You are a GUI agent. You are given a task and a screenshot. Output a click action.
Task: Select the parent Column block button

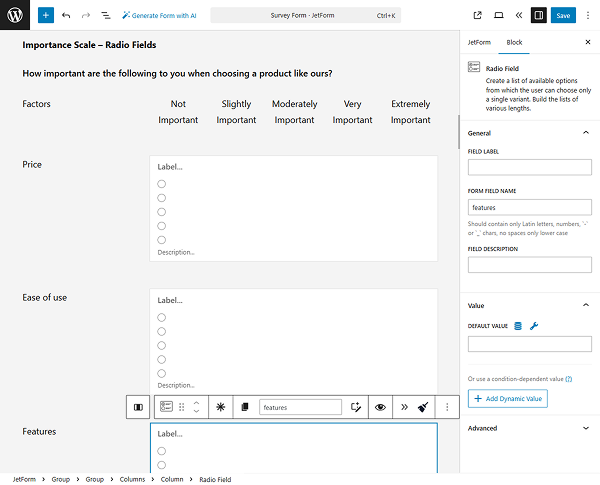click(x=138, y=407)
